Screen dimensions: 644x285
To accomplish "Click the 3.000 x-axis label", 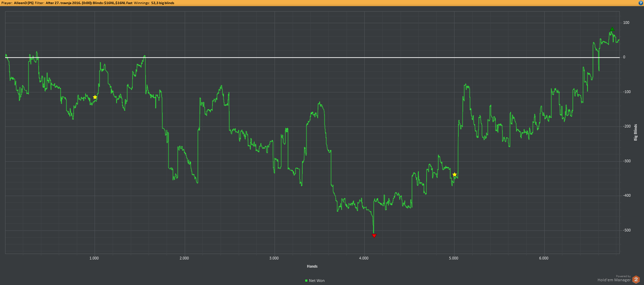I will coord(274,258).
